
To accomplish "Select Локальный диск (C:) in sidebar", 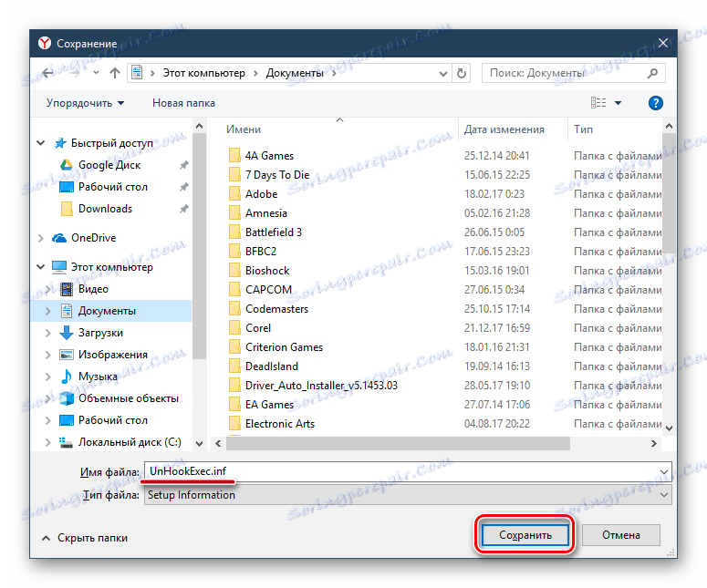I will coord(130,442).
